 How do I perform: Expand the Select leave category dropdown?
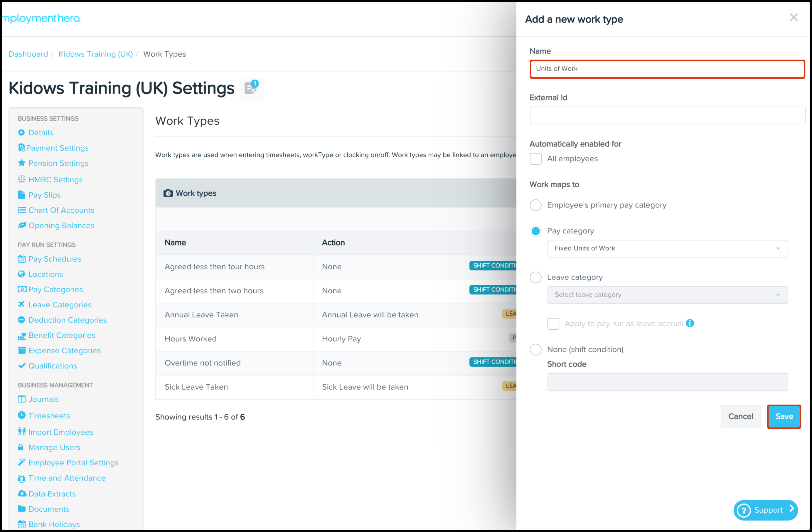pos(667,295)
